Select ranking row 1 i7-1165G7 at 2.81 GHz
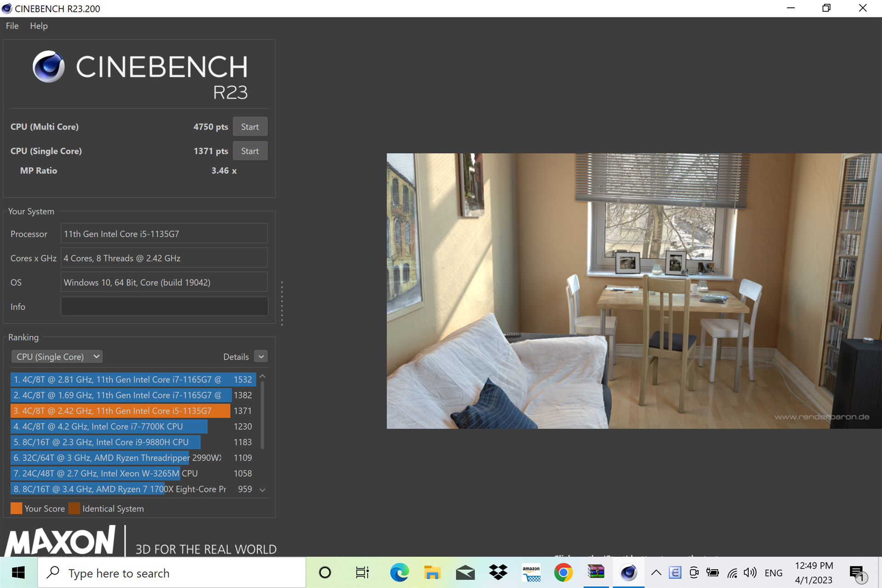 pyautogui.click(x=133, y=379)
